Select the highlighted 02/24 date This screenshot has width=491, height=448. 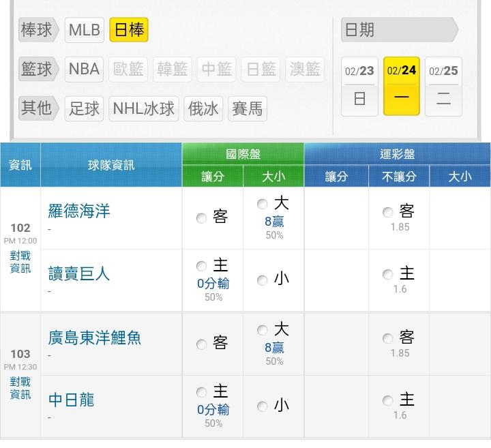[402, 86]
